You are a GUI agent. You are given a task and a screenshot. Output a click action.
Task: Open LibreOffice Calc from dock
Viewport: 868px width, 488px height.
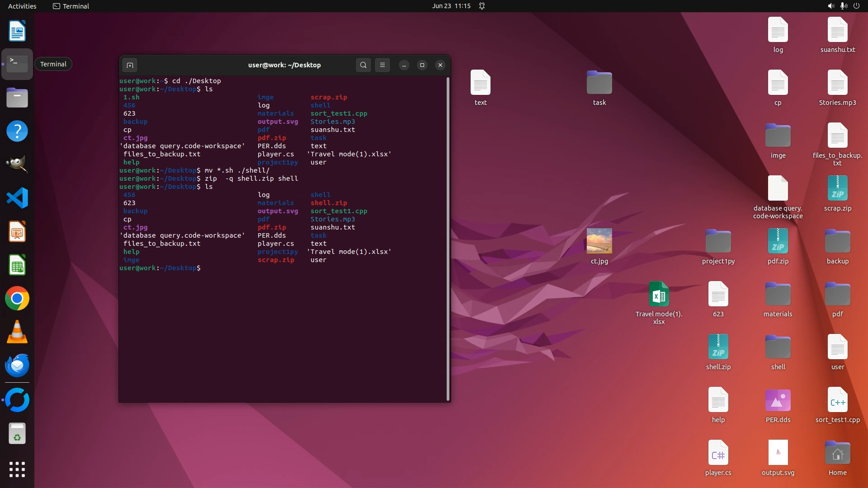tap(17, 265)
